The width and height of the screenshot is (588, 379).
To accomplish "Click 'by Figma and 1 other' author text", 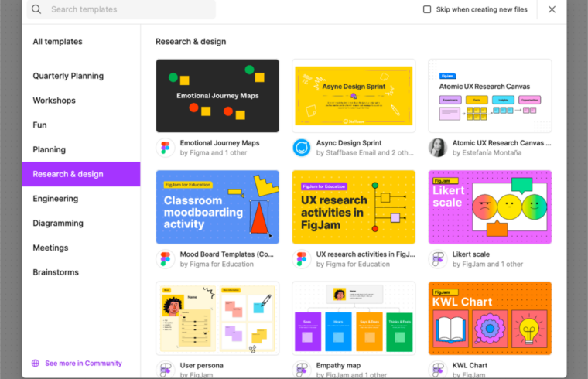I will [x=214, y=153].
